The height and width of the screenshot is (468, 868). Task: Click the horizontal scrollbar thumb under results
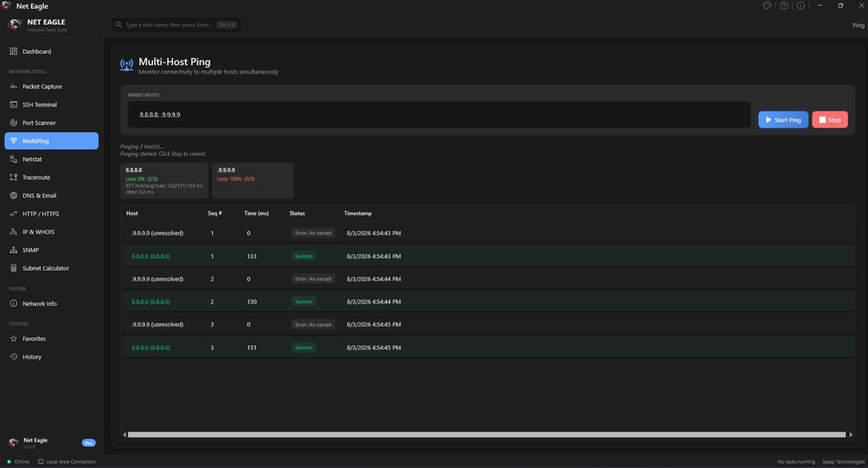tap(487, 435)
